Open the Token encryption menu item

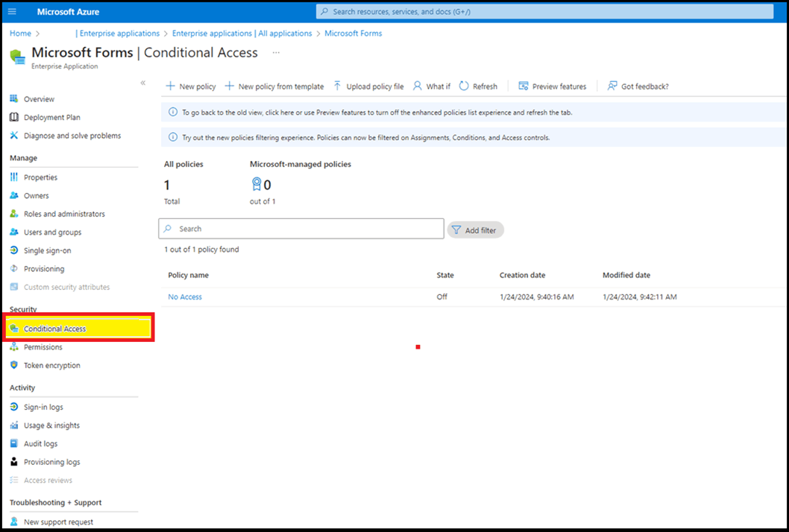click(51, 365)
